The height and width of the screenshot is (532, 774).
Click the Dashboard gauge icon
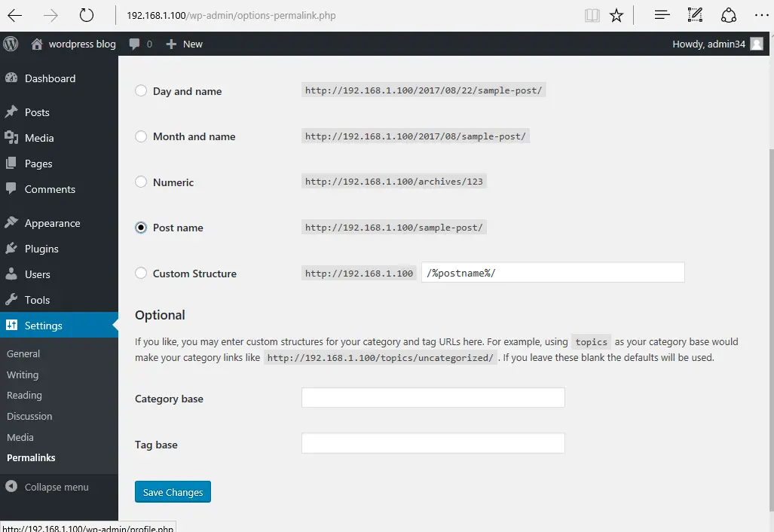pos(11,78)
